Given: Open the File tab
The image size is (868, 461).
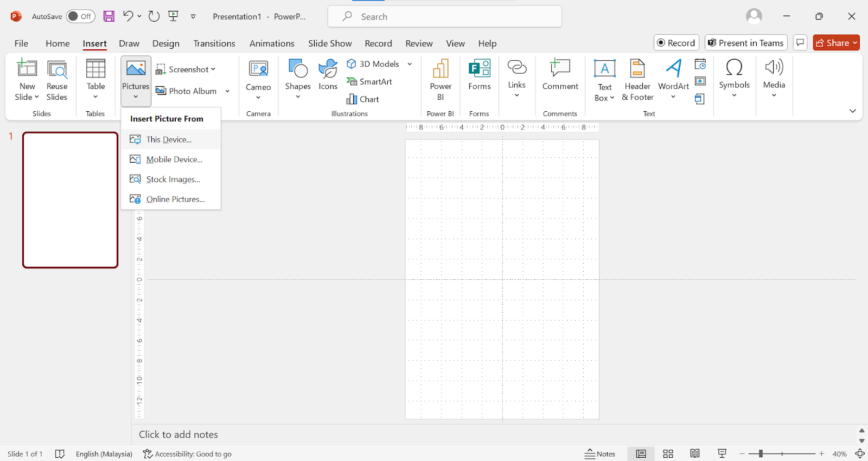Looking at the screenshot, I should (21, 43).
